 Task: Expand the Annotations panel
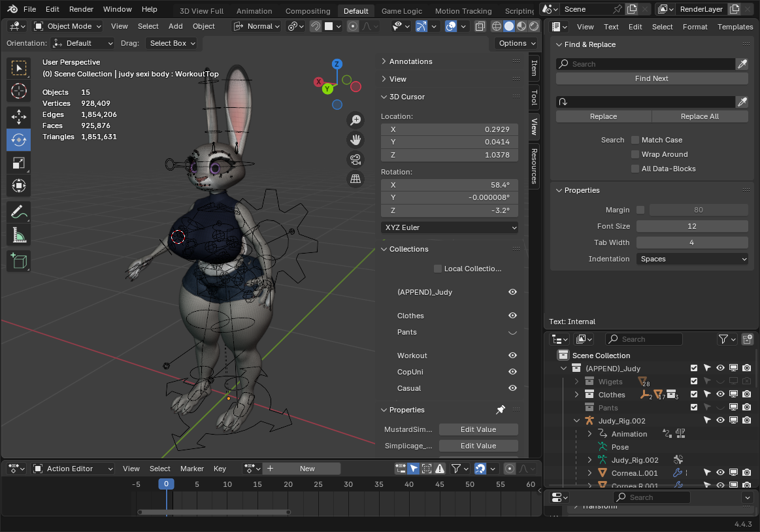point(384,61)
